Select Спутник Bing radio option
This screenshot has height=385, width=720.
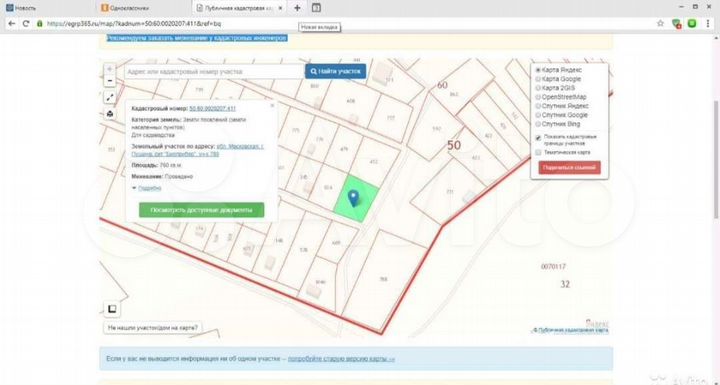(x=538, y=124)
